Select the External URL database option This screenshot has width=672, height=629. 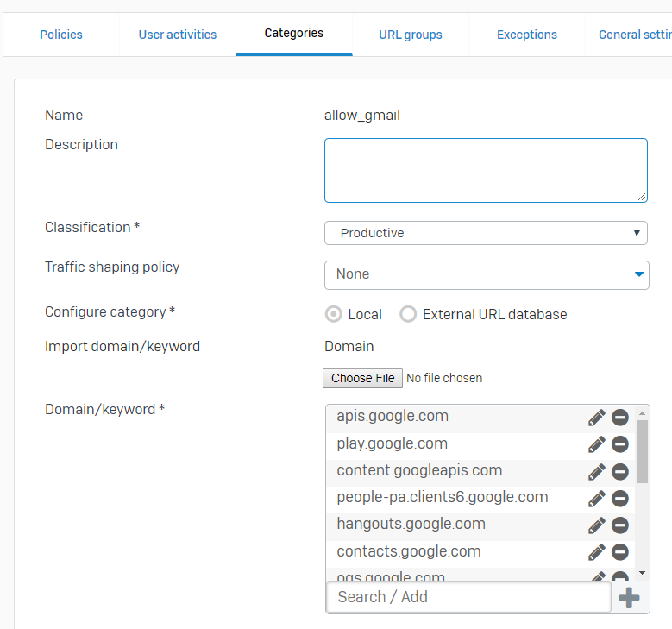[x=408, y=314]
